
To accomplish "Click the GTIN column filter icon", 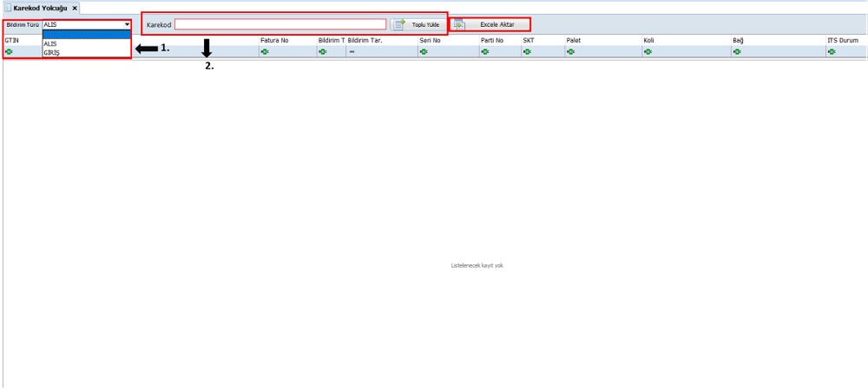I will tap(9, 51).
